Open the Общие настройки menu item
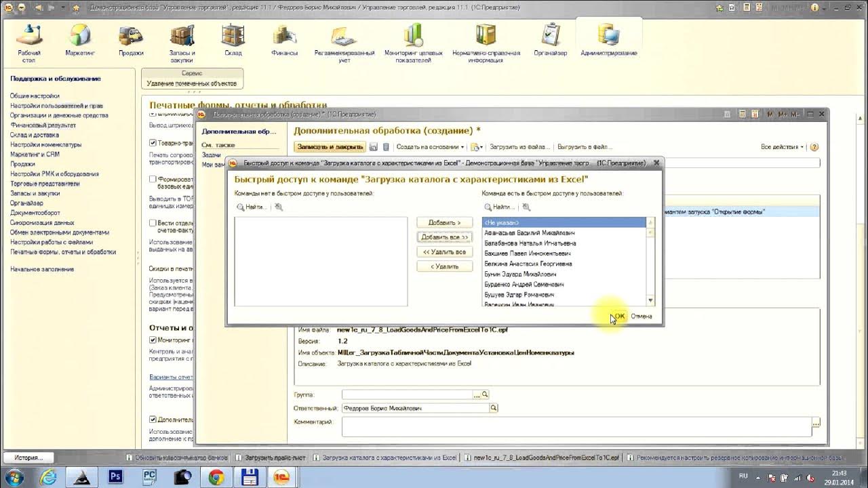This screenshot has height=488, width=868. click(x=35, y=96)
